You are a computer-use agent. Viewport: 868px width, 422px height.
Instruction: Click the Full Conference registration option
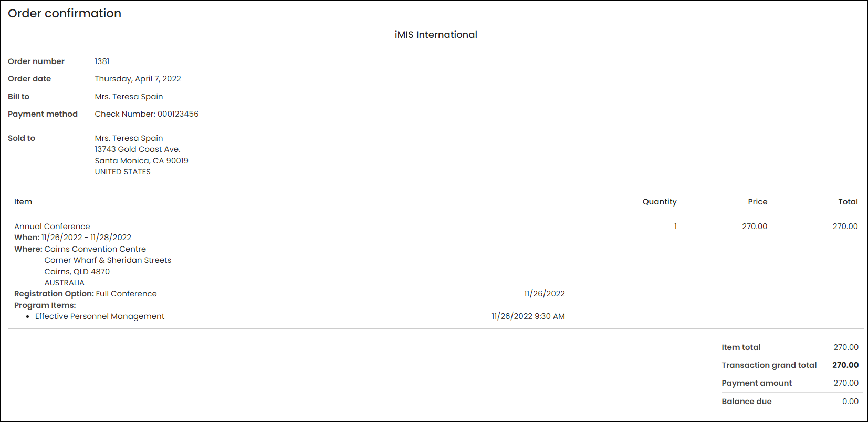point(126,294)
